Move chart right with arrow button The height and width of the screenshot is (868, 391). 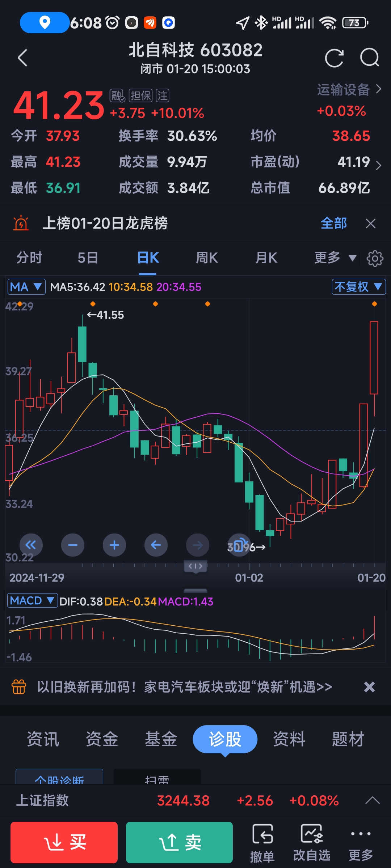point(198,545)
